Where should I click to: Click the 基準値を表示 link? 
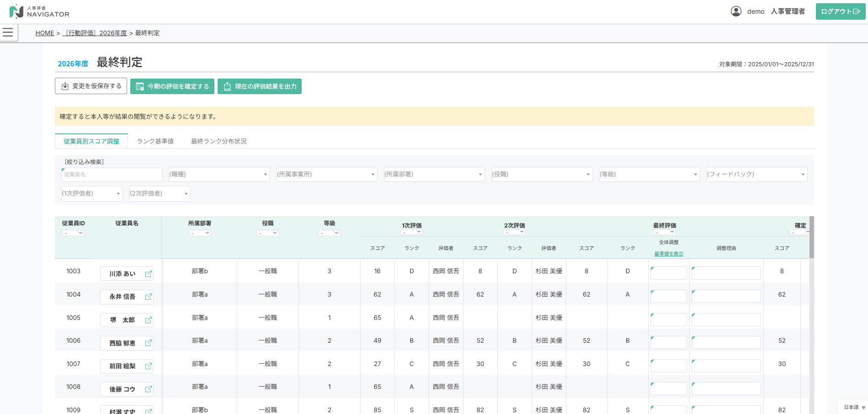[x=668, y=254]
